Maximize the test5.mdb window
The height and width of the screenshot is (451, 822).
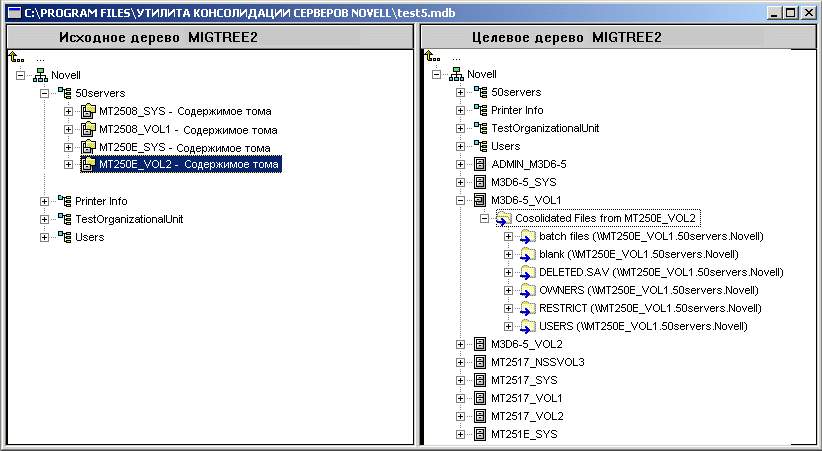(791, 13)
